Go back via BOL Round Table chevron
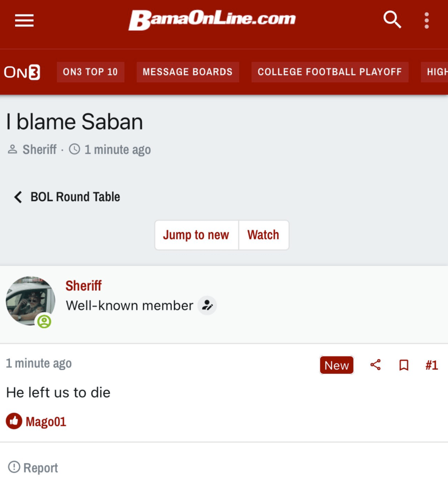This screenshot has height=482, width=448. [x=18, y=197]
